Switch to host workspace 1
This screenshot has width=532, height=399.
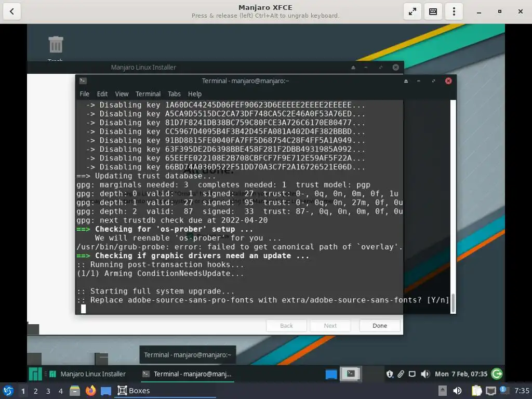coord(23,391)
